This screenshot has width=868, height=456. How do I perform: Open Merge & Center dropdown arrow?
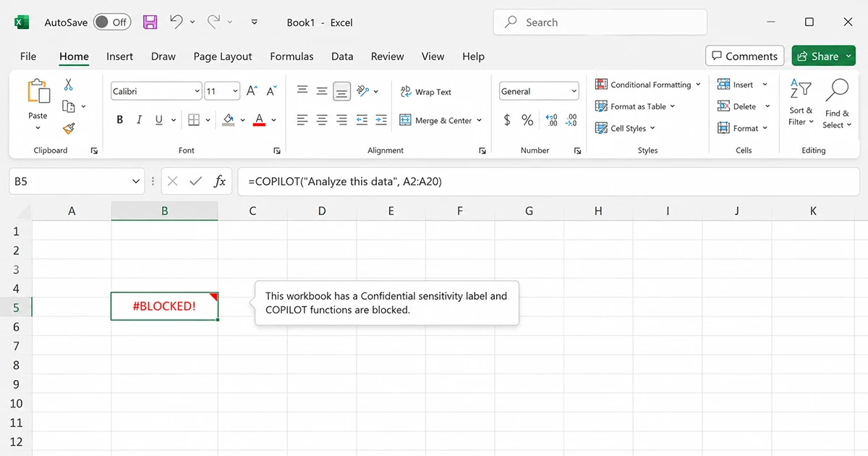480,121
